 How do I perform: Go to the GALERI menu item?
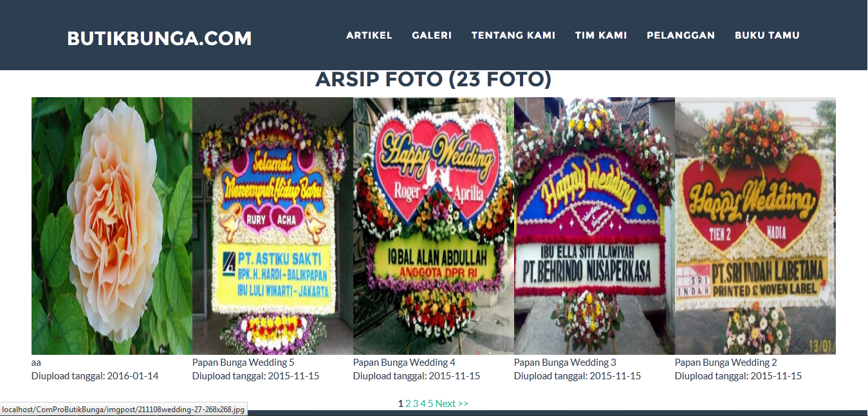[432, 35]
